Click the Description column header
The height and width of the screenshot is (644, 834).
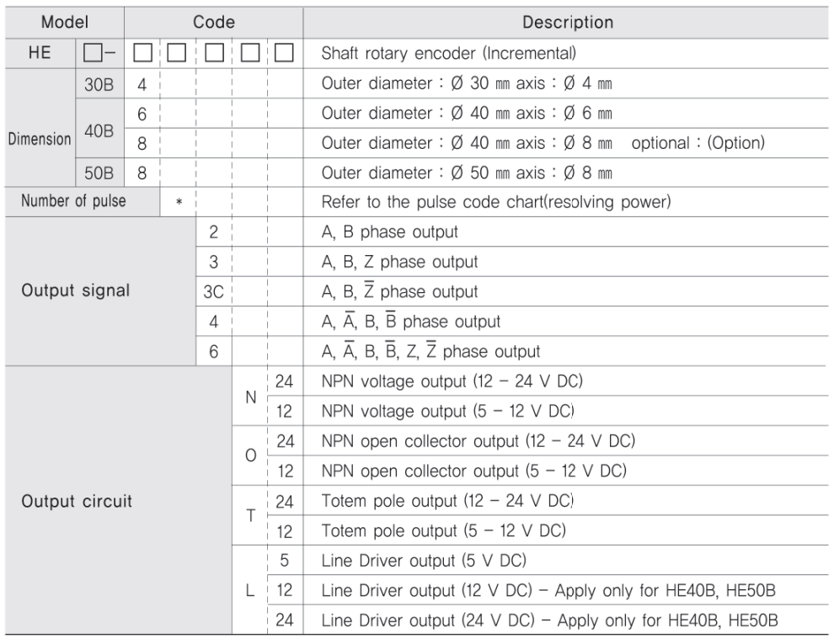pyautogui.click(x=567, y=23)
